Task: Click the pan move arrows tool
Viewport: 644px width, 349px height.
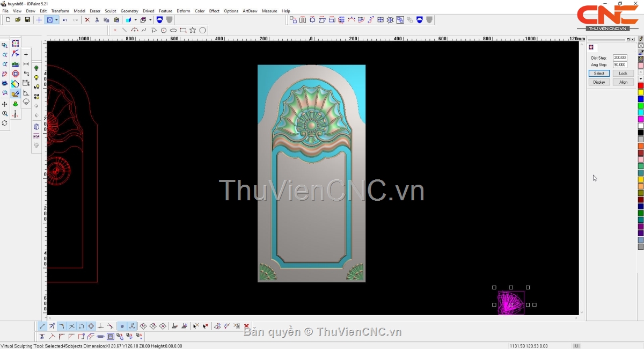Action: (x=5, y=104)
